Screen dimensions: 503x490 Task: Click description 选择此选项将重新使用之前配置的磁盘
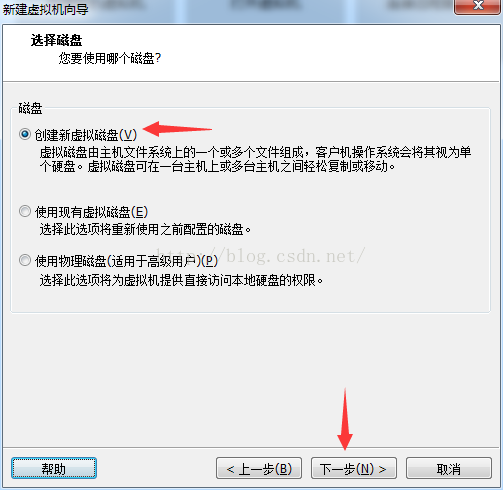click(x=145, y=230)
